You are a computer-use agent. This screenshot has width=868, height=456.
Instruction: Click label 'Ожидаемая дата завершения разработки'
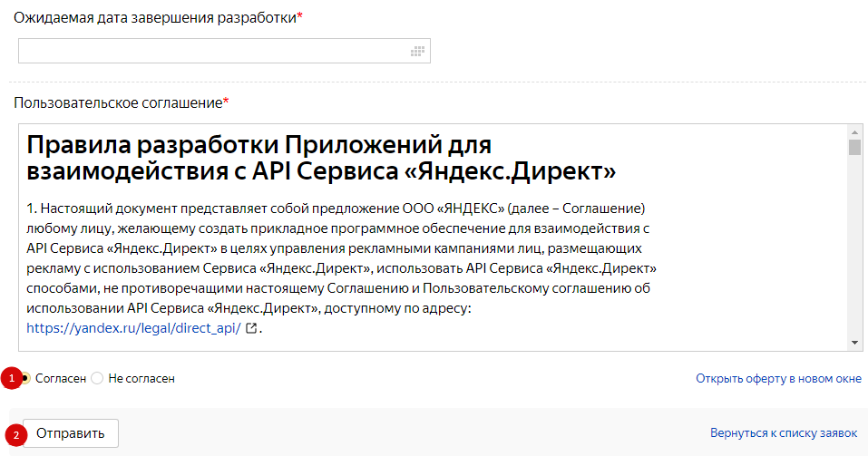coord(155,18)
